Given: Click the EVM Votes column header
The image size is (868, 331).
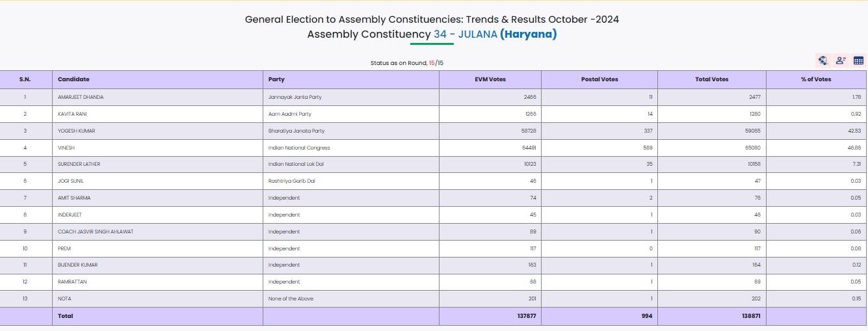Looking at the screenshot, I should [x=490, y=79].
